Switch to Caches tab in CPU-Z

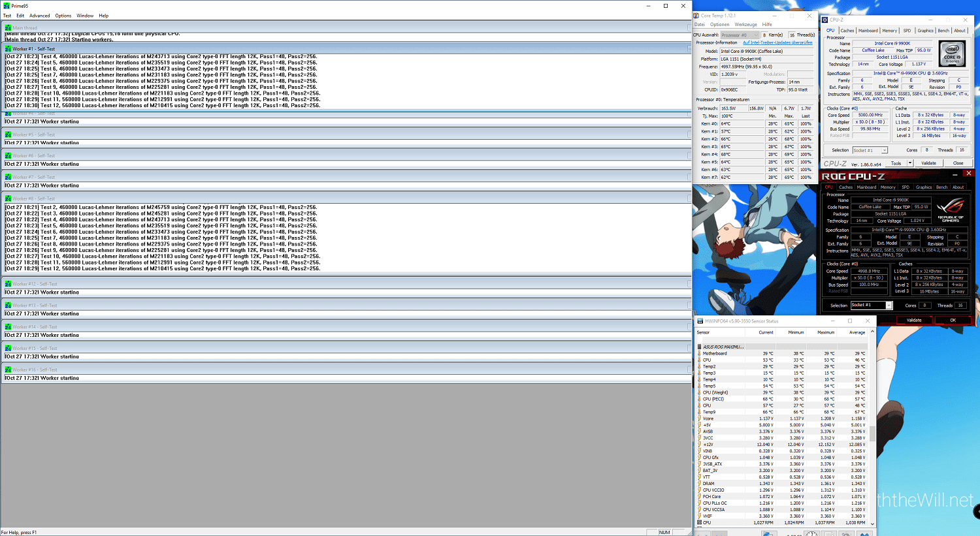(847, 31)
